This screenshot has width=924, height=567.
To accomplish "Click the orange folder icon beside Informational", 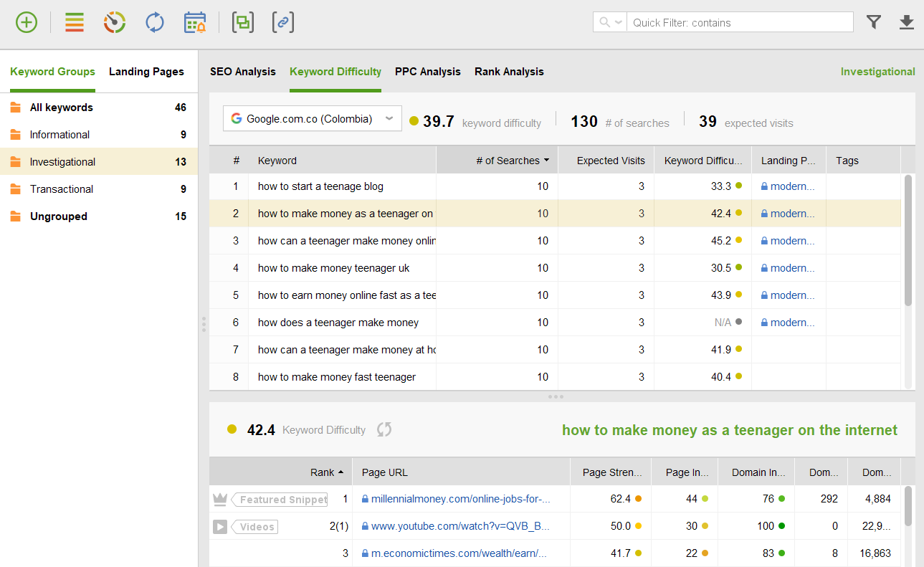I will point(16,135).
